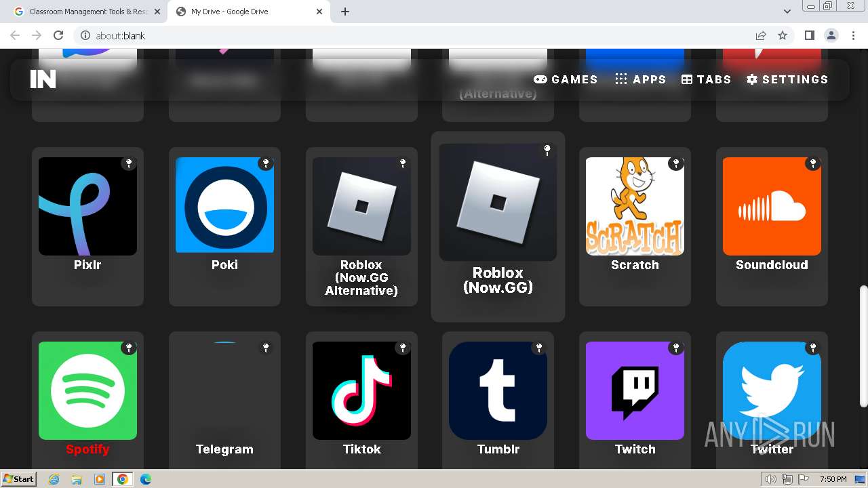
Task: Pin the Spotify tile
Action: (x=129, y=348)
